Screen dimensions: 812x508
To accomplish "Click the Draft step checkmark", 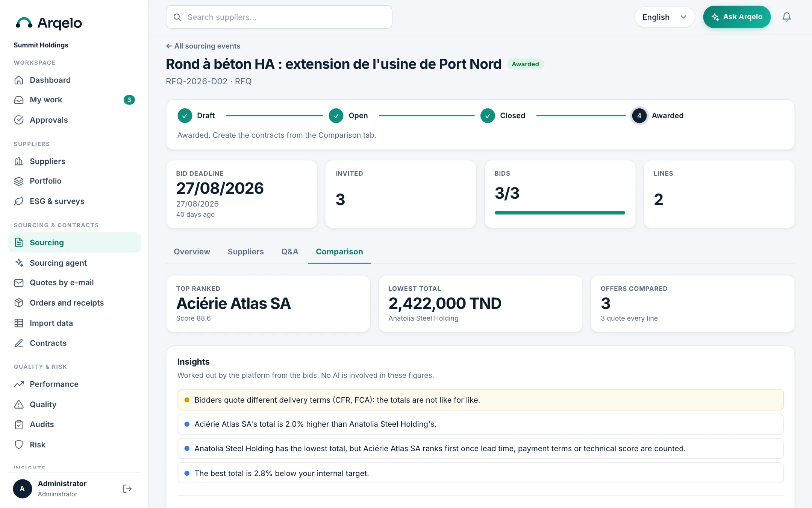I will point(185,116).
